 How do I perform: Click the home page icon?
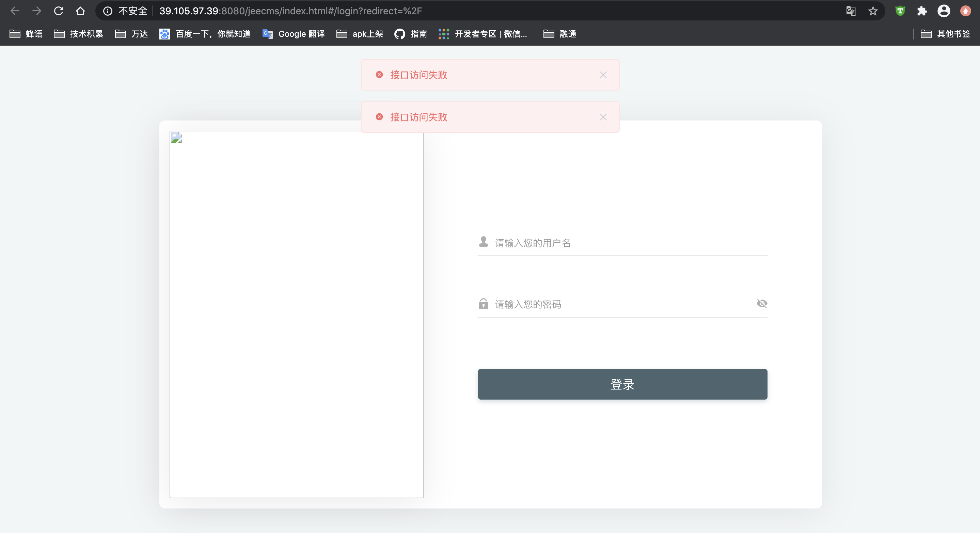tap(80, 11)
